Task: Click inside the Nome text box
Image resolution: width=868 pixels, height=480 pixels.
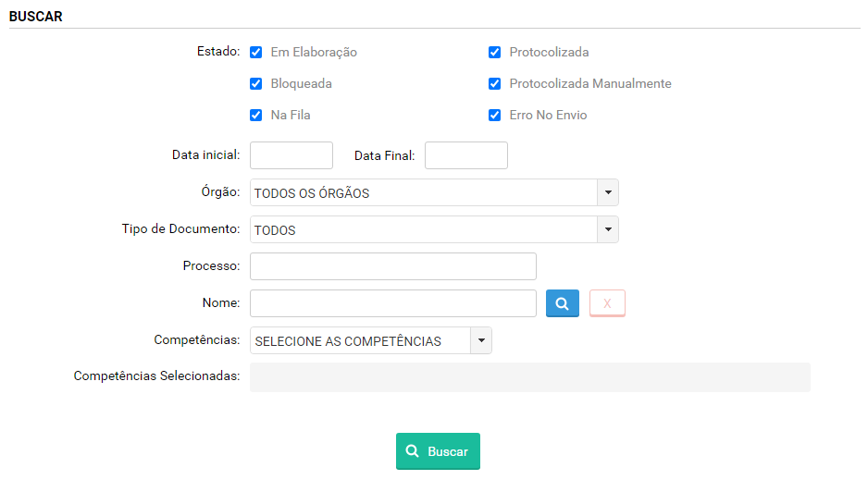Action: (x=392, y=303)
